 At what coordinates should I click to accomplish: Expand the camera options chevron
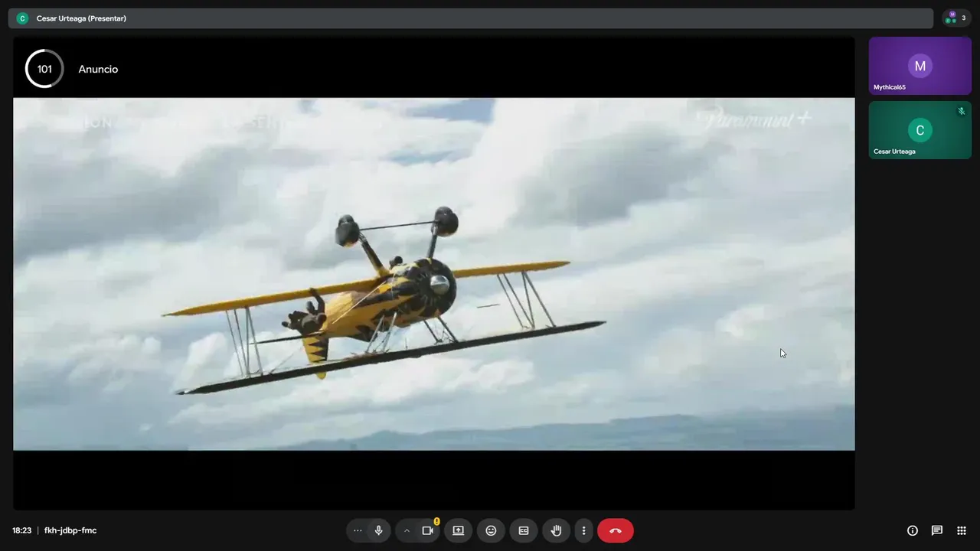click(407, 530)
